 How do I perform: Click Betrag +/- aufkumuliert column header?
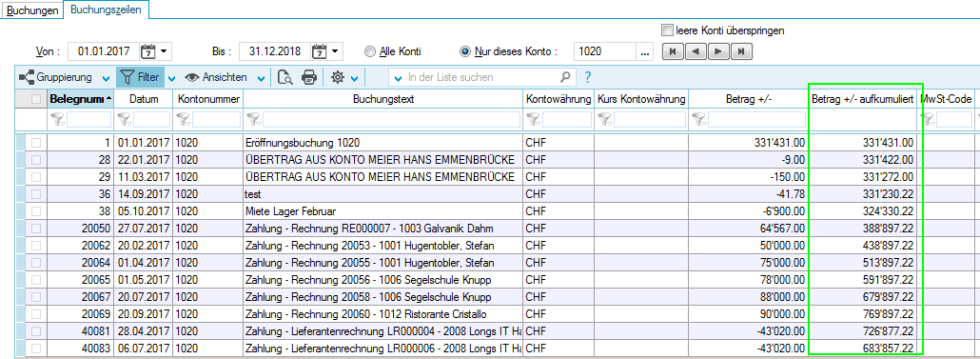(863, 99)
